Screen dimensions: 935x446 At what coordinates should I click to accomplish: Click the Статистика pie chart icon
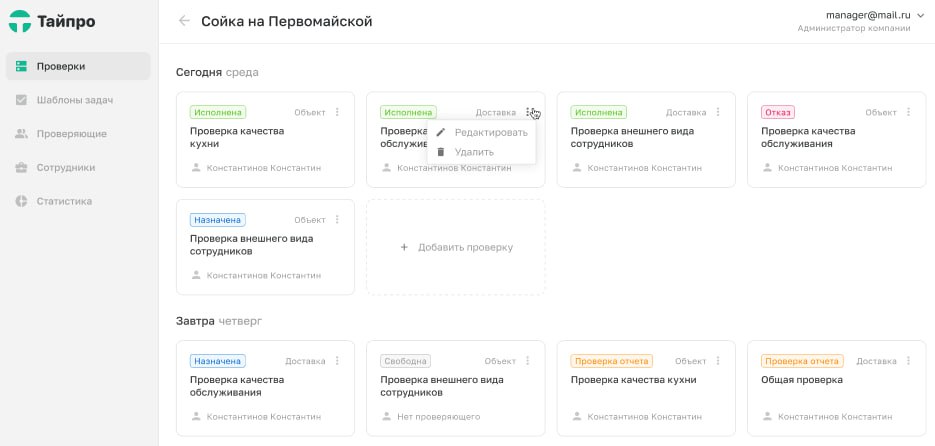[21, 201]
